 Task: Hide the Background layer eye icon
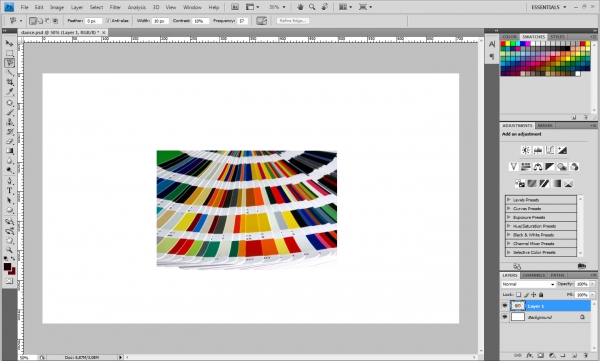pyautogui.click(x=505, y=317)
